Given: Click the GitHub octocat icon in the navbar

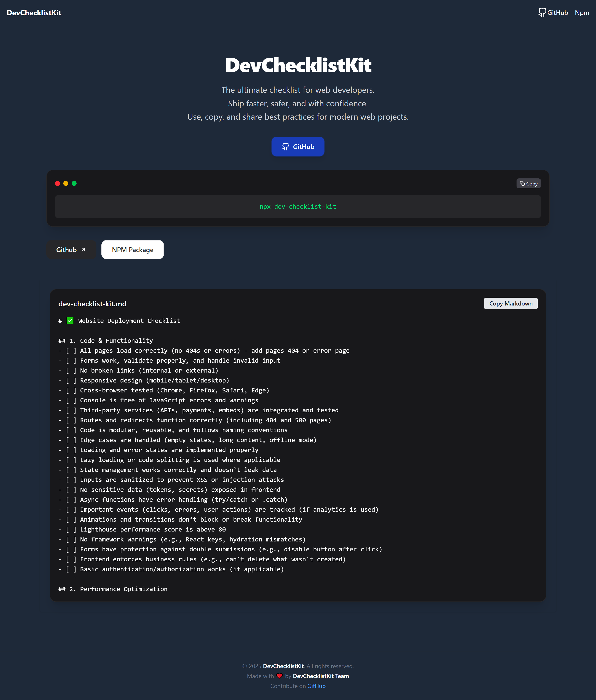Looking at the screenshot, I should [542, 12].
